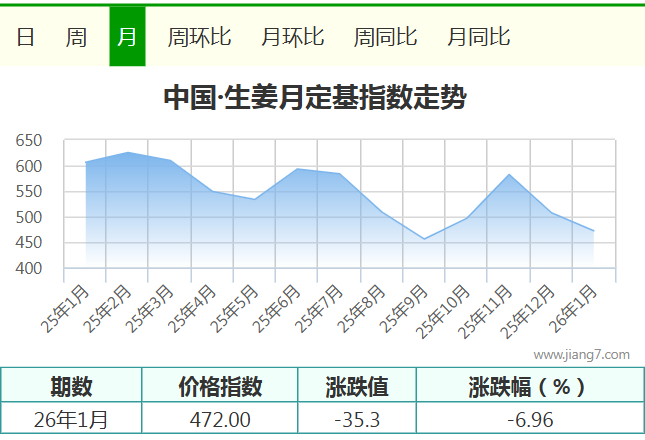Click the 涨跌值 column header
Screen dimensions: 645x440
point(357,386)
